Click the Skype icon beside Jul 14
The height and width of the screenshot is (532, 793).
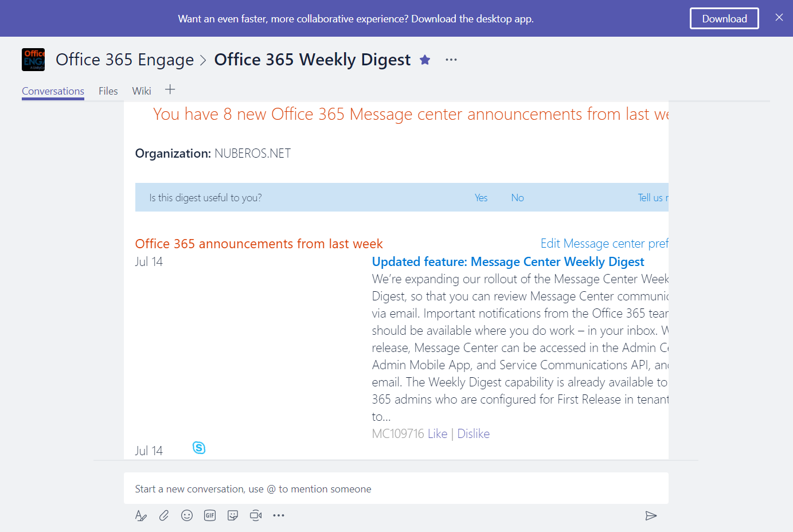[199, 448]
